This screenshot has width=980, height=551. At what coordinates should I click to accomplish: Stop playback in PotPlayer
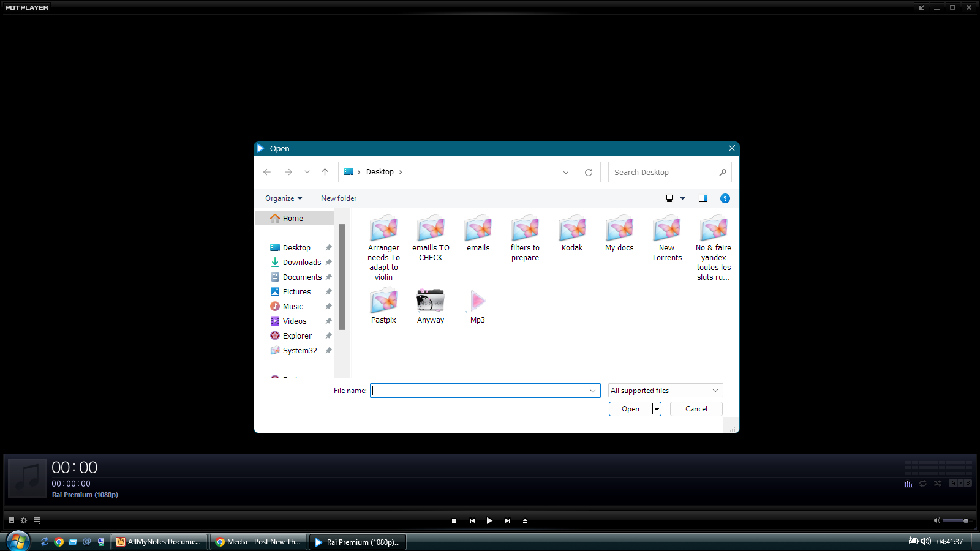click(x=454, y=521)
